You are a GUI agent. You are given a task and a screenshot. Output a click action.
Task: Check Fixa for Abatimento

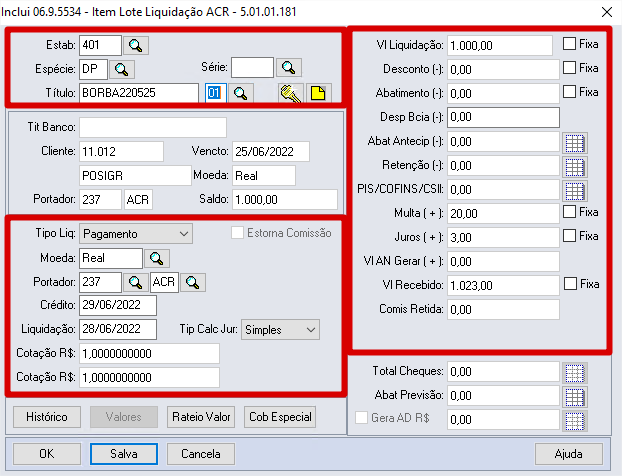[x=569, y=92]
